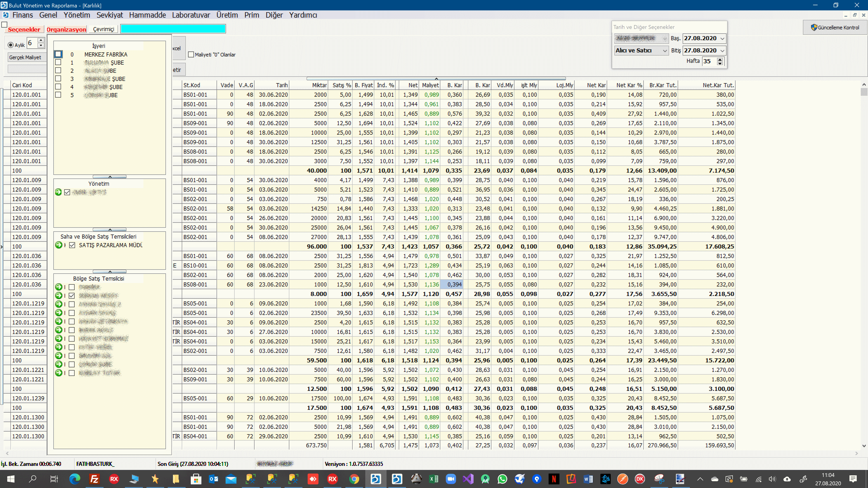Open WhatsApp from taskbar

[502, 479]
